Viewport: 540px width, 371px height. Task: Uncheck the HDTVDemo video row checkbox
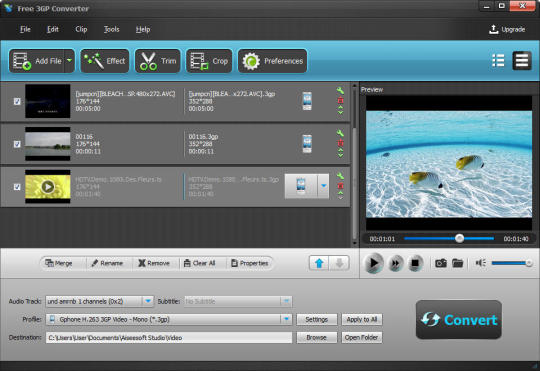(x=17, y=187)
